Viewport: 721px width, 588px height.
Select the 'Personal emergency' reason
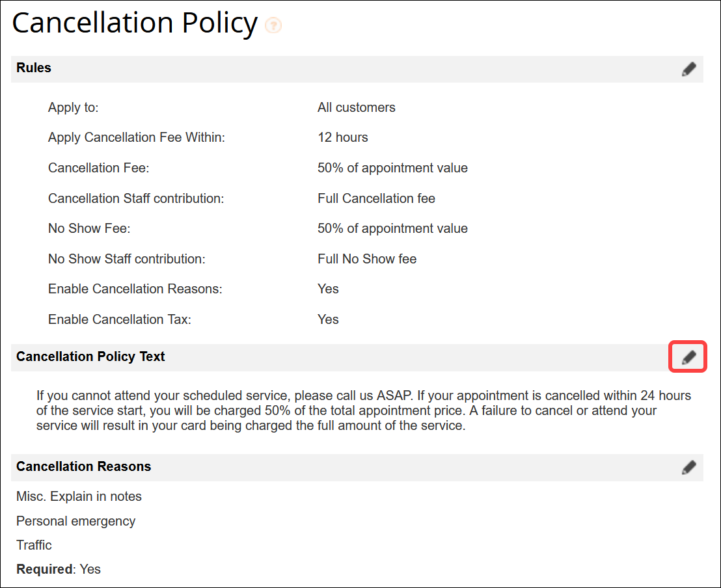click(75, 521)
